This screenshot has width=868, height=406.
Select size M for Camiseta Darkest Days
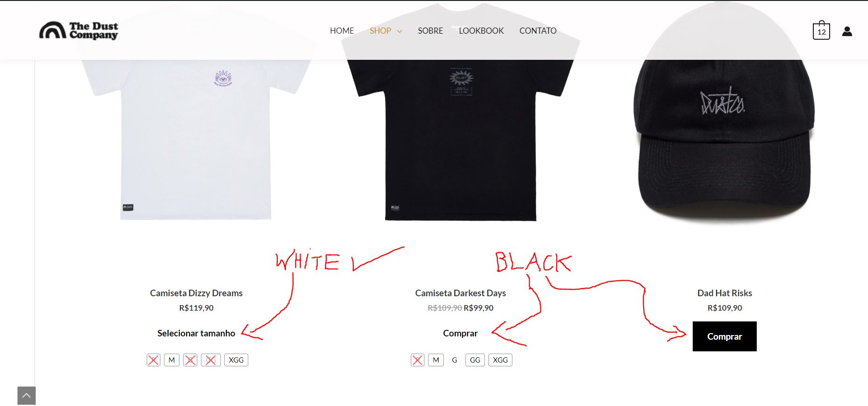(x=436, y=360)
